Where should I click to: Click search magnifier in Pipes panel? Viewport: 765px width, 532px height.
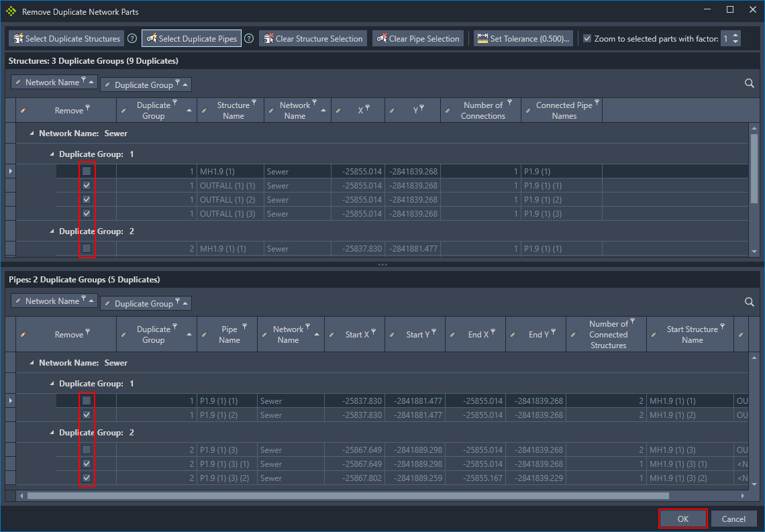click(x=750, y=302)
